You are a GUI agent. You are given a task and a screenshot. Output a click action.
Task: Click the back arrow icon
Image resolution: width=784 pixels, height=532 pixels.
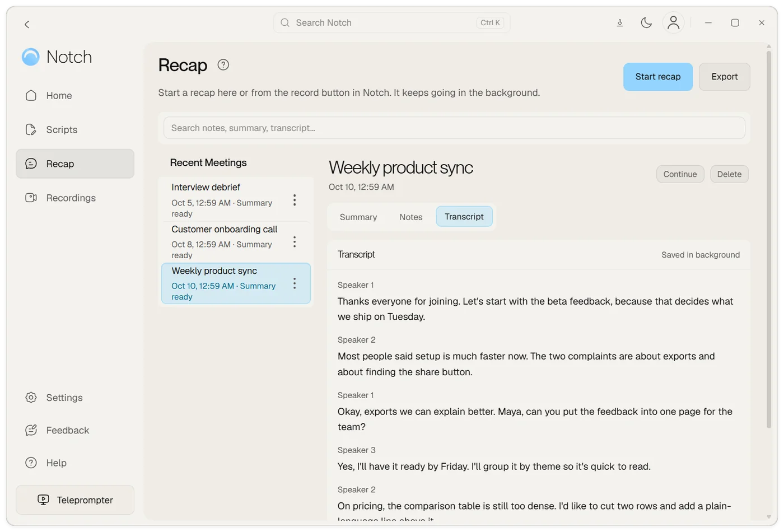click(x=27, y=24)
